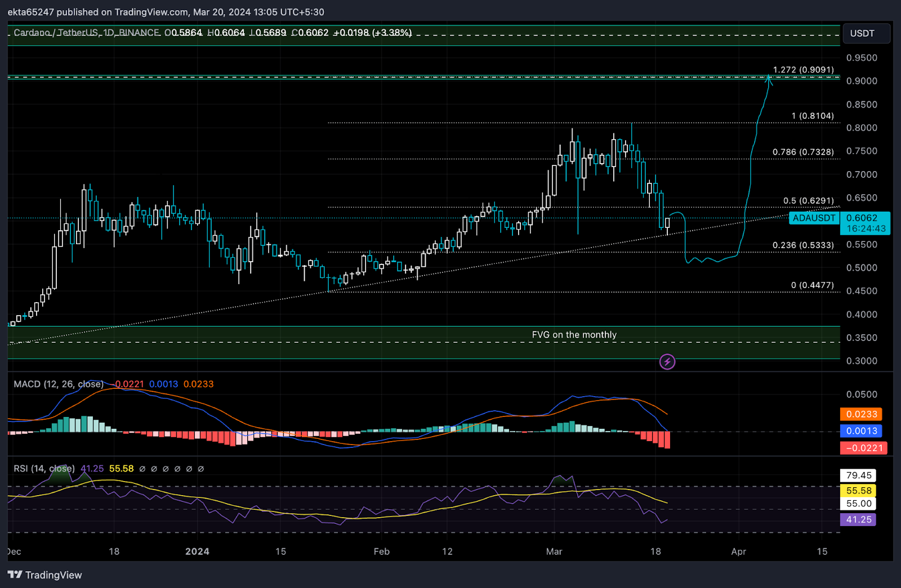Click the 2024 label on the time axis
Image resolution: width=901 pixels, height=588 pixels.
(x=197, y=551)
